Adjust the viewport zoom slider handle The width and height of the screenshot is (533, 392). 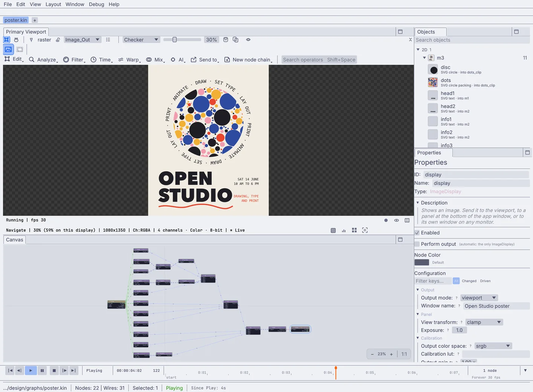click(175, 40)
